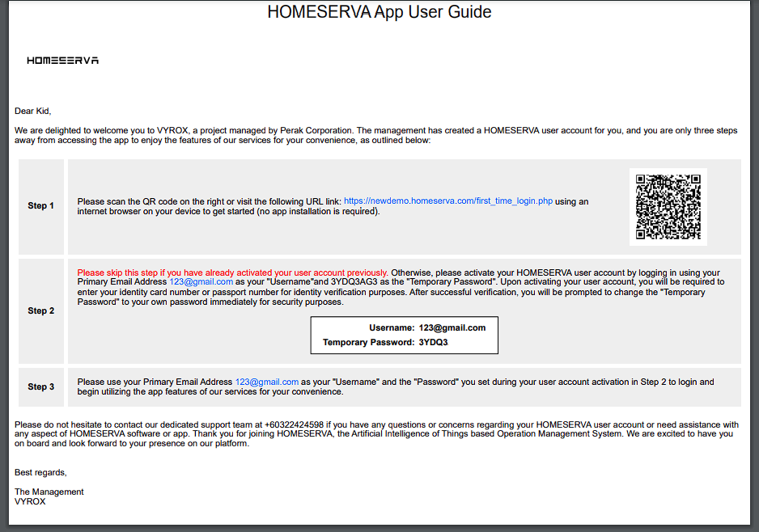
Task: Select the "Step 1" label cell
Action: point(41,206)
